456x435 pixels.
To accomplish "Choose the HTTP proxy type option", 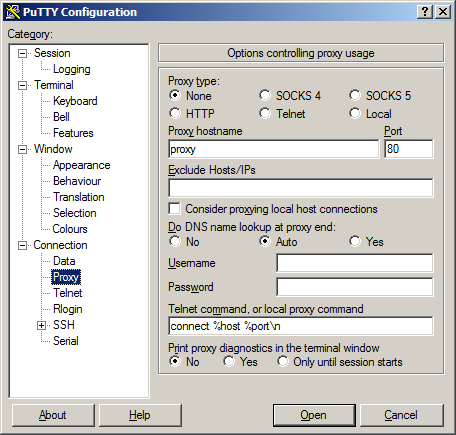I will [x=175, y=113].
